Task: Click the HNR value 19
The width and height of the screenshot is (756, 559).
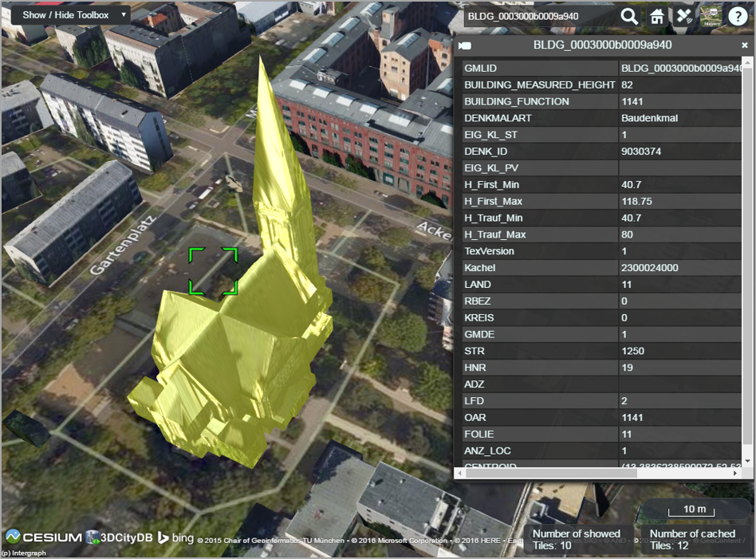Action: click(x=627, y=368)
